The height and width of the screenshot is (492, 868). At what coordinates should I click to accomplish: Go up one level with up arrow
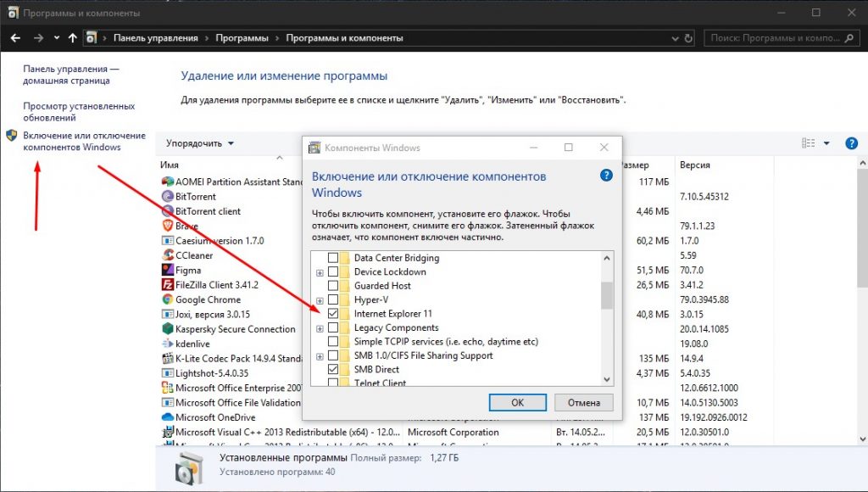point(73,37)
